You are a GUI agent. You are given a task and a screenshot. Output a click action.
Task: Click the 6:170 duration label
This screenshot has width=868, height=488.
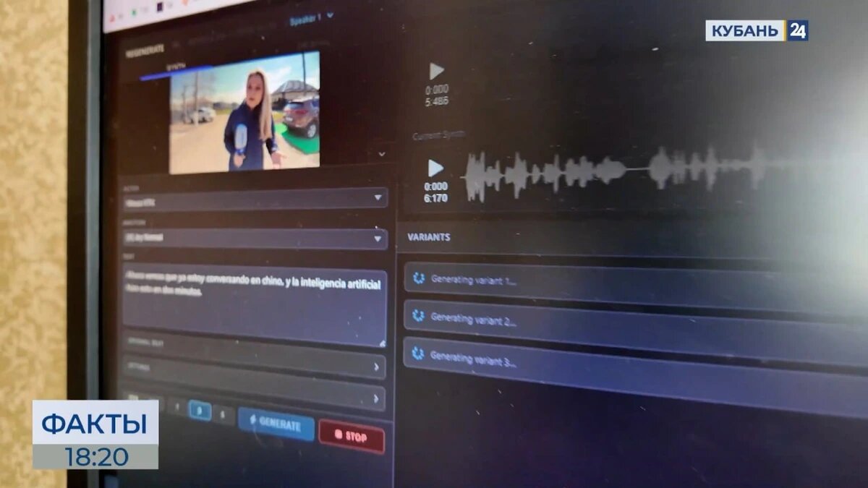[x=435, y=197]
